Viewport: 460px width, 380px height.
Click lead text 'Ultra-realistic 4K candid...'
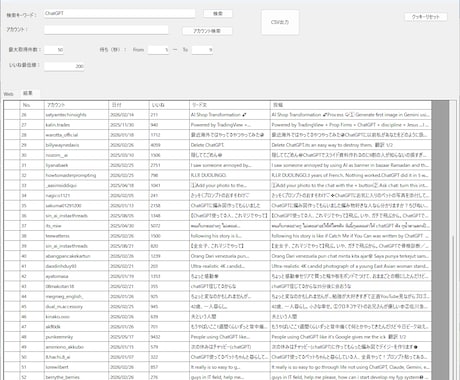point(230,266)
